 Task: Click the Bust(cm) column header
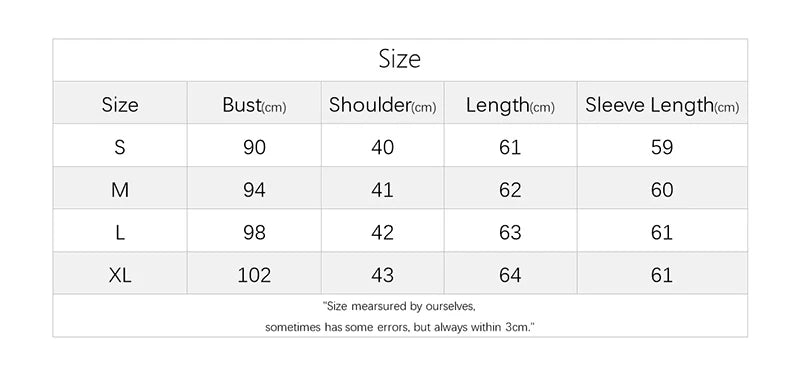[x=254, y=105]
